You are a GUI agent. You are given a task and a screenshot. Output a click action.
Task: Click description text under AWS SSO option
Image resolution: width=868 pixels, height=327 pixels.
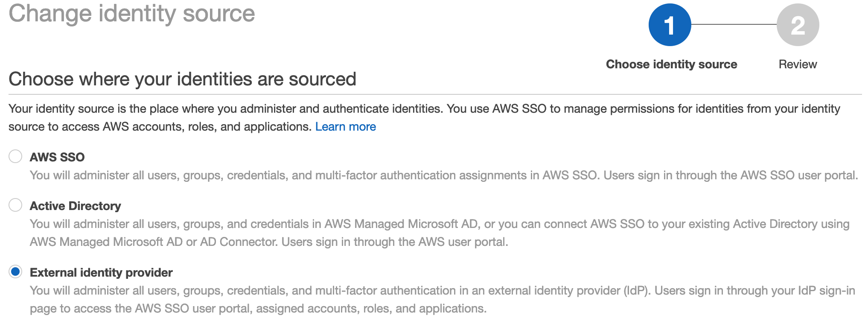click(444, 175)
